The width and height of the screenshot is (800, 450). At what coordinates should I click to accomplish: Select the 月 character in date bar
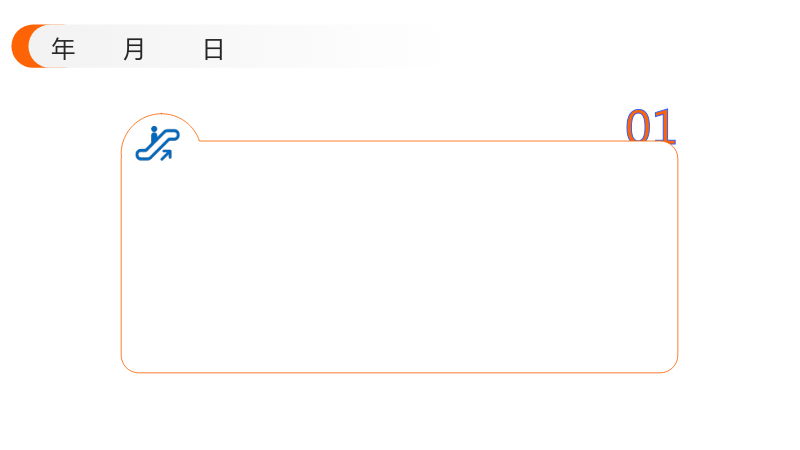pos(134,49)
